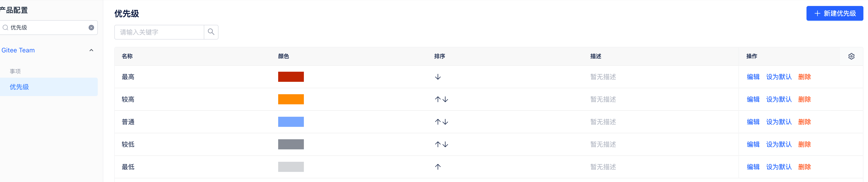Clear the sidebar search field

pos(91,28)
